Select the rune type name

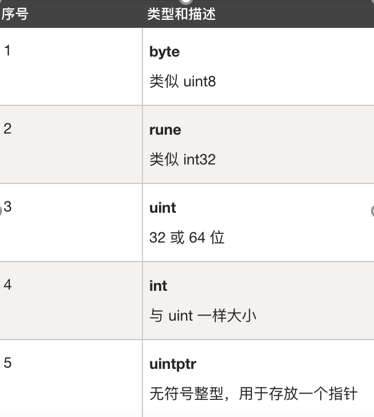[x=165, y=130]
